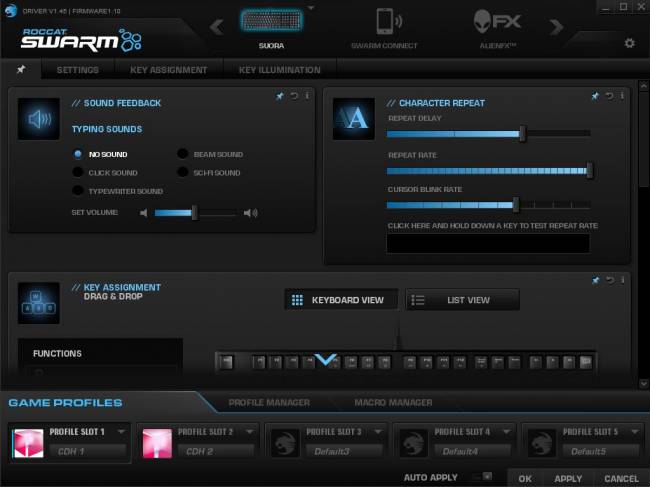The image size is (650, 487).
Task: Reset the Character Repeat panel settings
Action: [x=608, y=96]
